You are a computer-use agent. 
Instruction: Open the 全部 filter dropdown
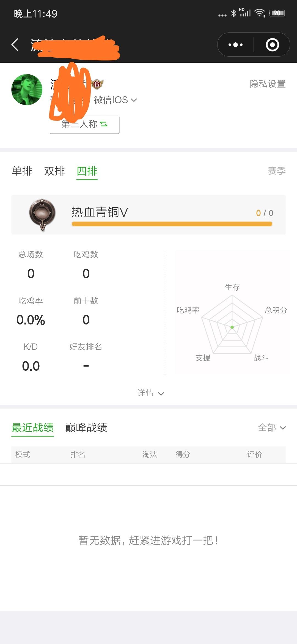tap(272, 427)
